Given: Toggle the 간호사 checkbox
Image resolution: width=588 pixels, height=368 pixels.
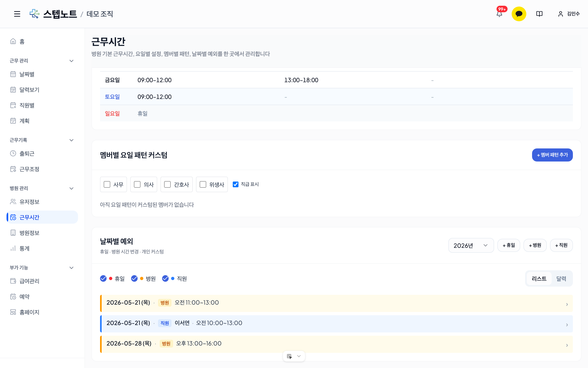Looking at the screenshot, I should tap(167, 184).
